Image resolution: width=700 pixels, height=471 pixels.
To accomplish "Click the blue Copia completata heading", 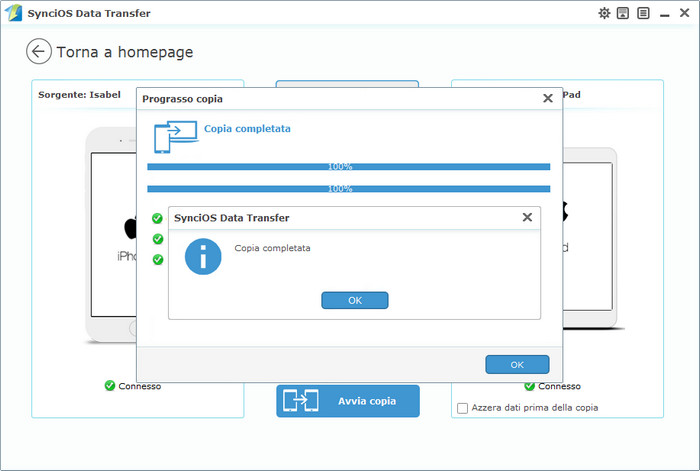I will pyautogui.click(x=247, y=129).
